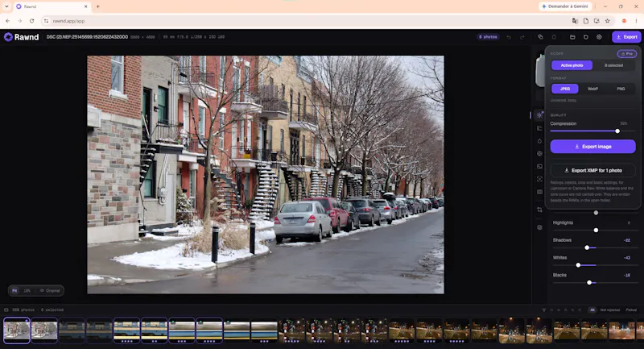644x349 pixels.
Task: Open a new browser tab
Action: (x=97, y=6)
